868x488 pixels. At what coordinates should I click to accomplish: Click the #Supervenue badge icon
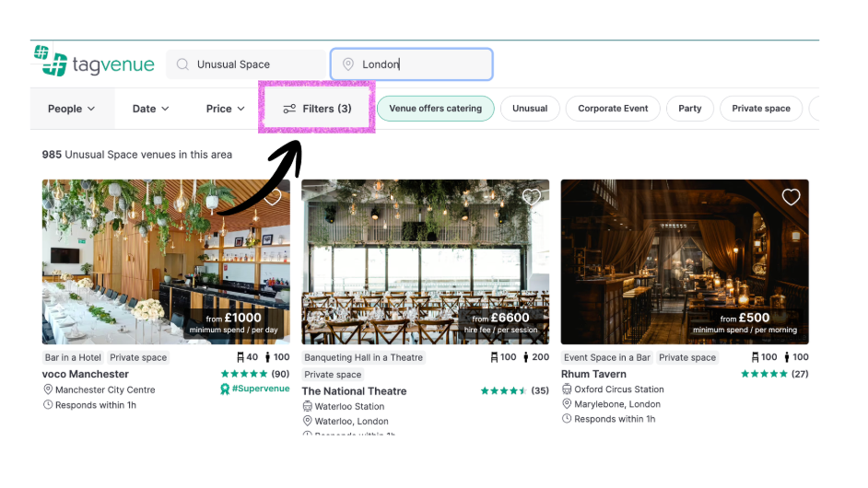click(225, 389)
